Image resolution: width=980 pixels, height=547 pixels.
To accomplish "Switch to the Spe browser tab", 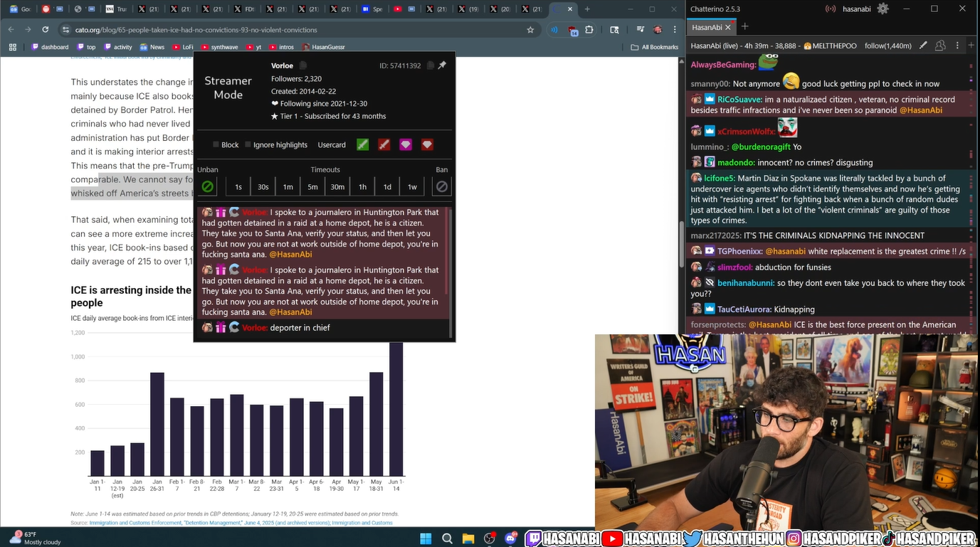I will tap(372, 9).
